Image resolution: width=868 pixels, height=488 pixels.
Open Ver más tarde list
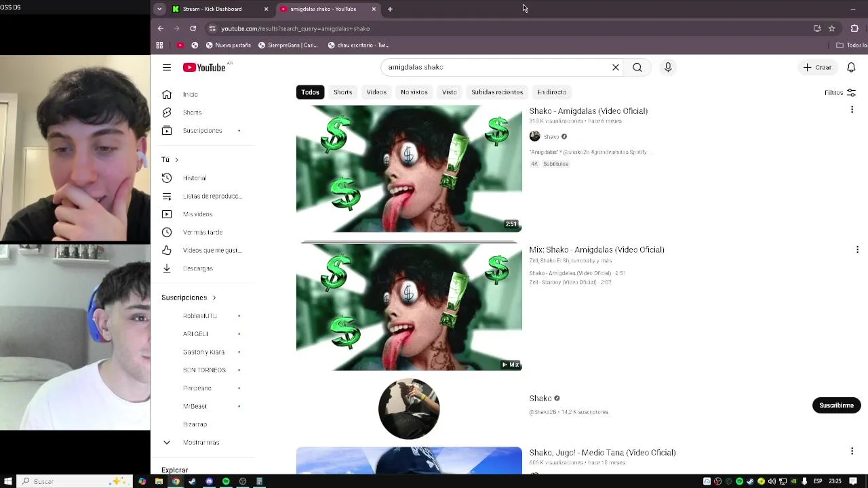[203, 232]
